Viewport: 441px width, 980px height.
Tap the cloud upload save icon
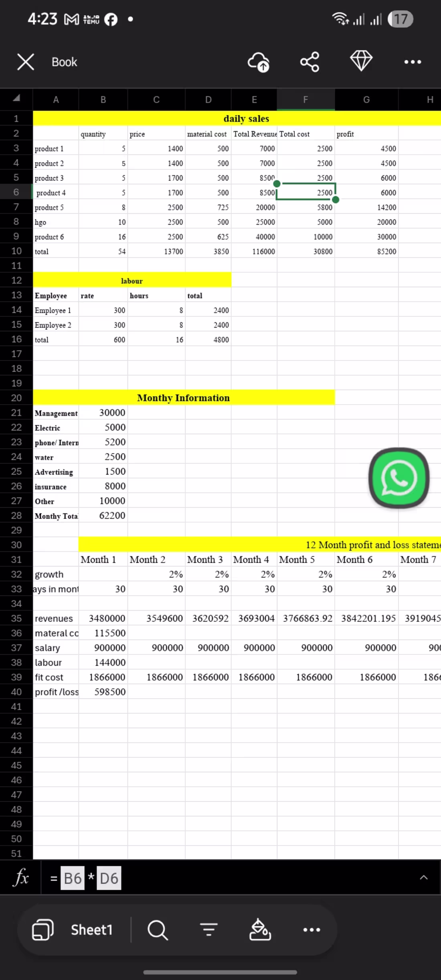[x=259, y=62]
